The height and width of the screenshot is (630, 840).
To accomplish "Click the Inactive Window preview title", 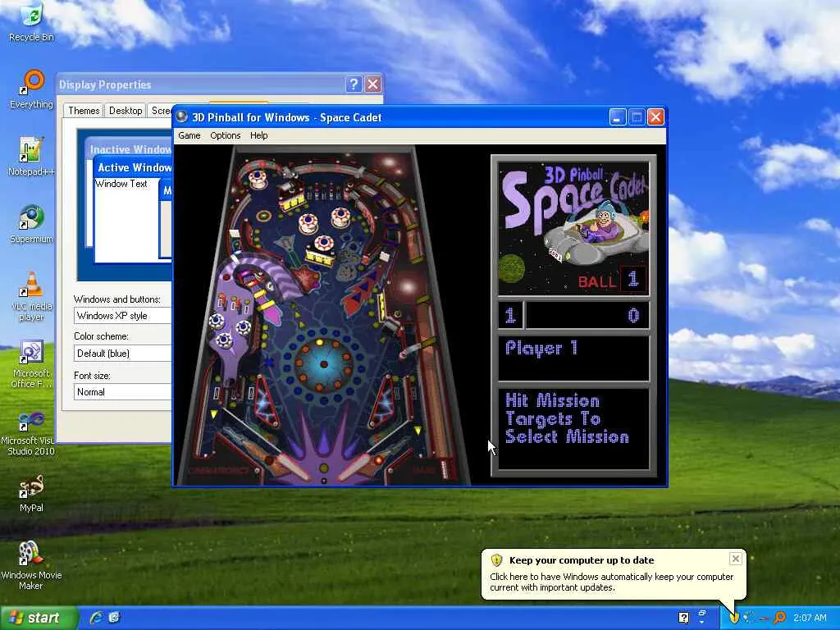I will 130,149.
